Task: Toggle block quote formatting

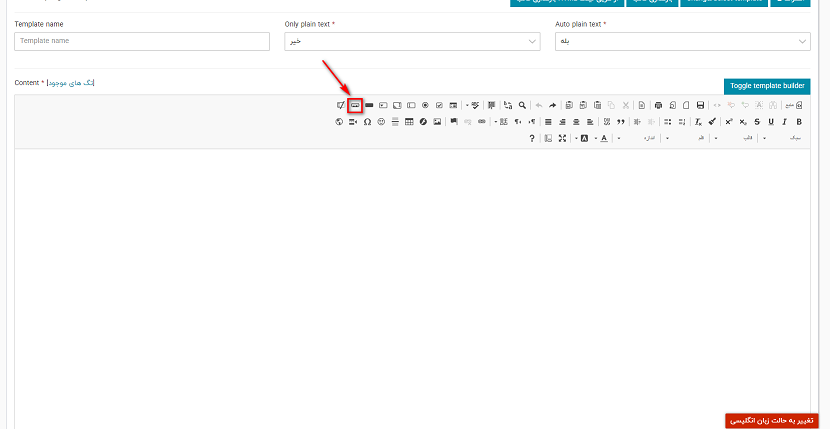Action: click(x=621, y=122)
